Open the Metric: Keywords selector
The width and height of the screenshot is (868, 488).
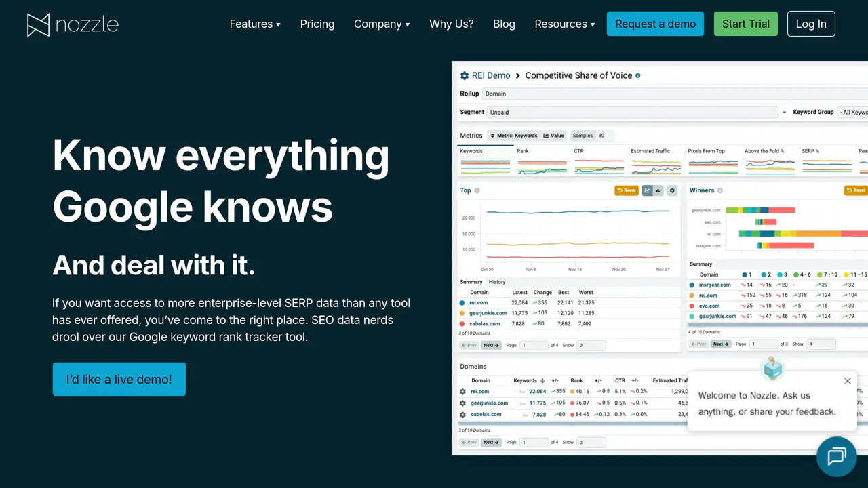click(513, 136)
